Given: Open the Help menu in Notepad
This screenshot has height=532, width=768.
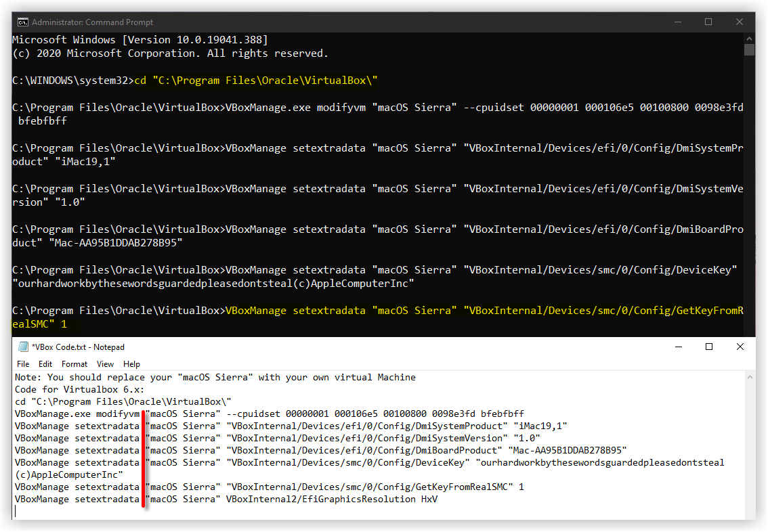Looking at the screenshot, I should [131, 363].
